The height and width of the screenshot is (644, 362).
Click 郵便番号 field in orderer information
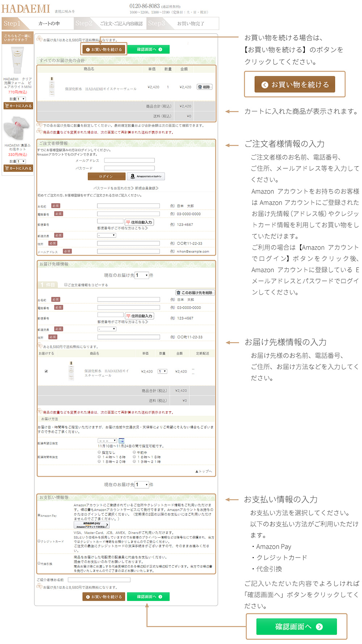110,221
